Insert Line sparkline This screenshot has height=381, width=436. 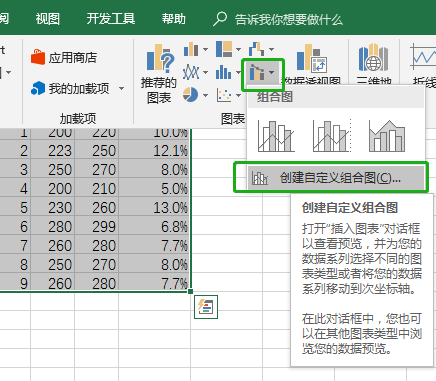[423, 63]
